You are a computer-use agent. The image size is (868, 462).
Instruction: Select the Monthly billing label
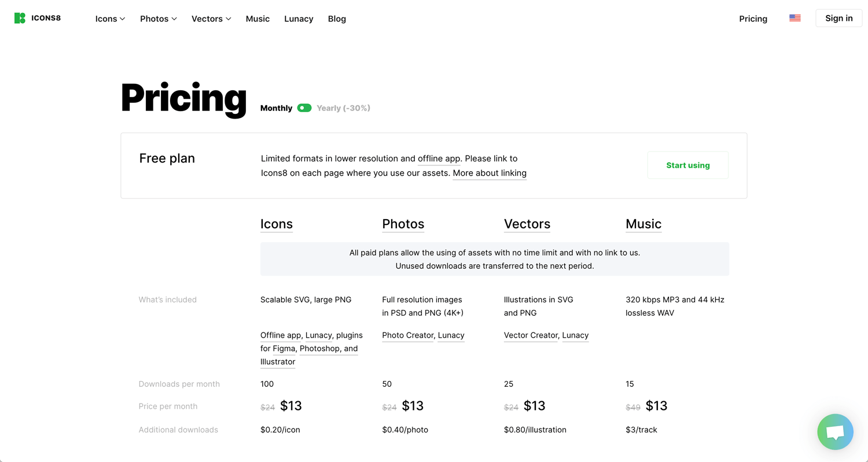click(x=276, y=108)
